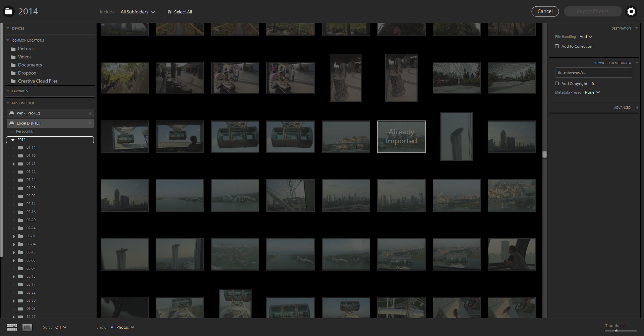This screenshot has width=644, height=336.
Task: Click the Pictures folder icon
Action: [x=13, y=49]
